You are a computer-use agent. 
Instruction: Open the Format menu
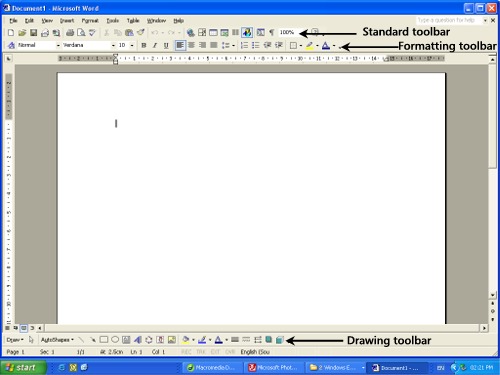pyautogui.click(x=90, y=21)
